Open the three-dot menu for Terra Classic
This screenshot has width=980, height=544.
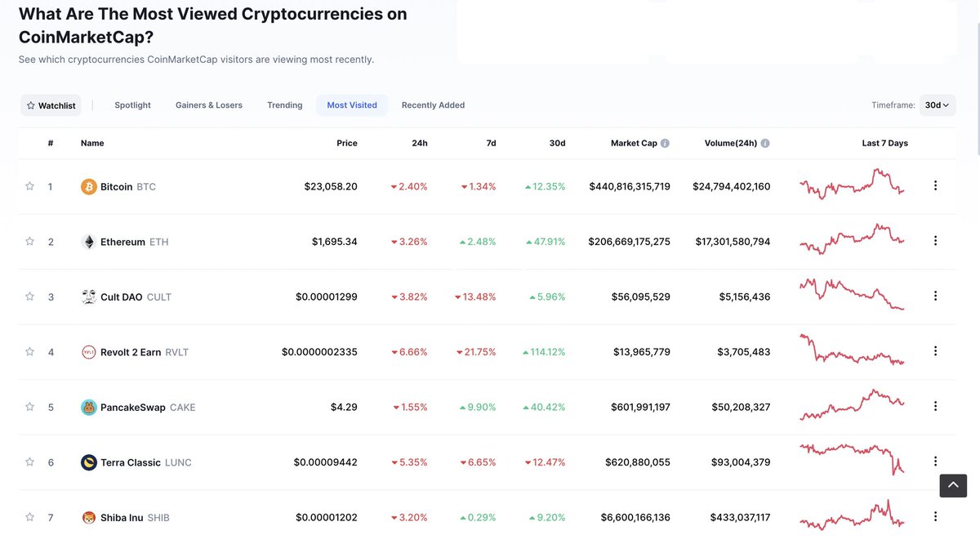[935, 462]
